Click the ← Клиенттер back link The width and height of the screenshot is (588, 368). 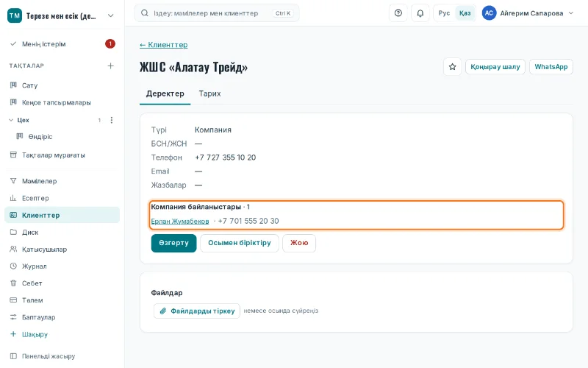(x=163, y=45)
